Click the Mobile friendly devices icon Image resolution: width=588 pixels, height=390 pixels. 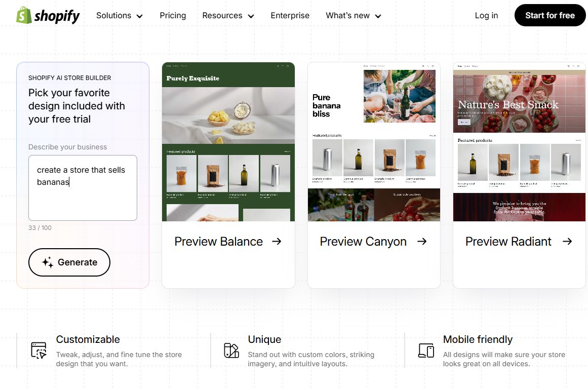click(427, 350)
